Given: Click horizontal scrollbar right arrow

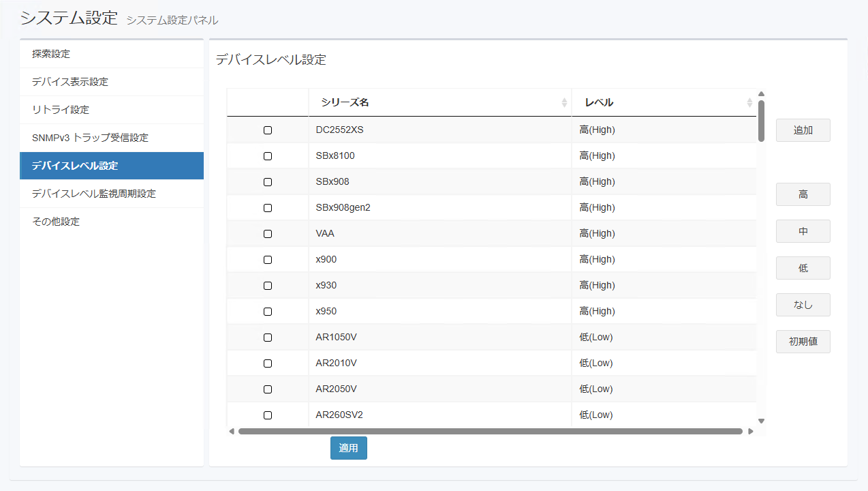Looking at the screenshot, I should click(x=751, y=431).
